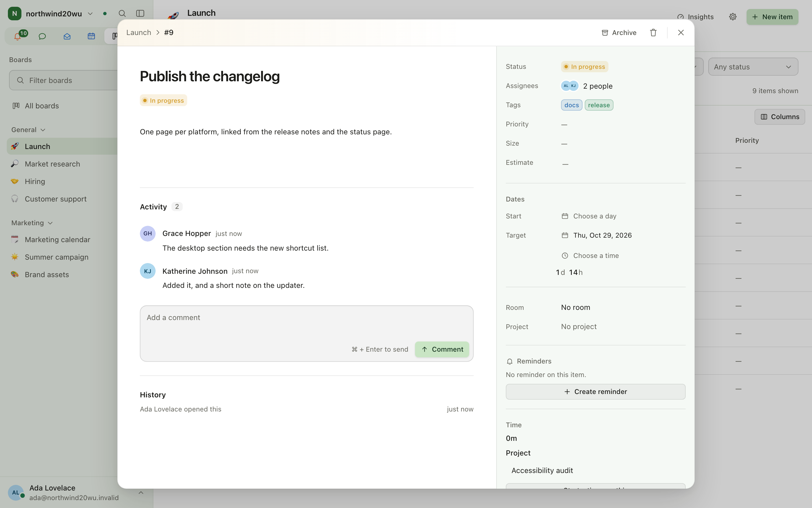Click the Start date calendar icon
Screen dimensions: 812x508
coord(565,216)
